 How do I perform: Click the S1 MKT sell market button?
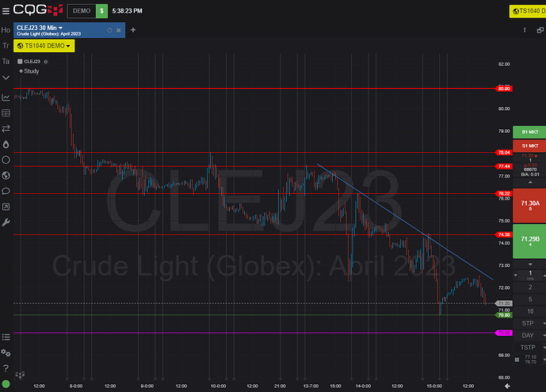(529, 146)
